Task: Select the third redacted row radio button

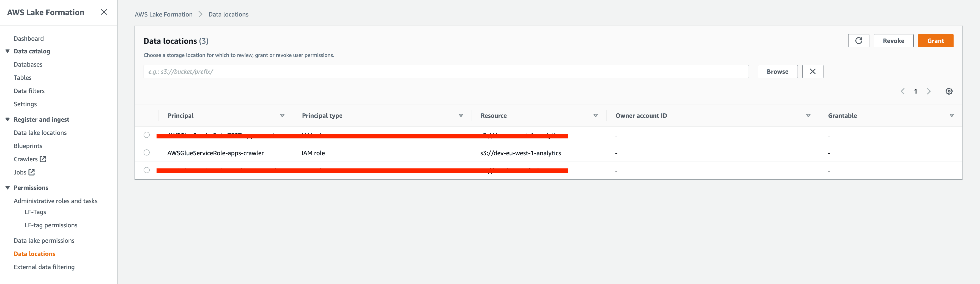Action: (146, 170)
